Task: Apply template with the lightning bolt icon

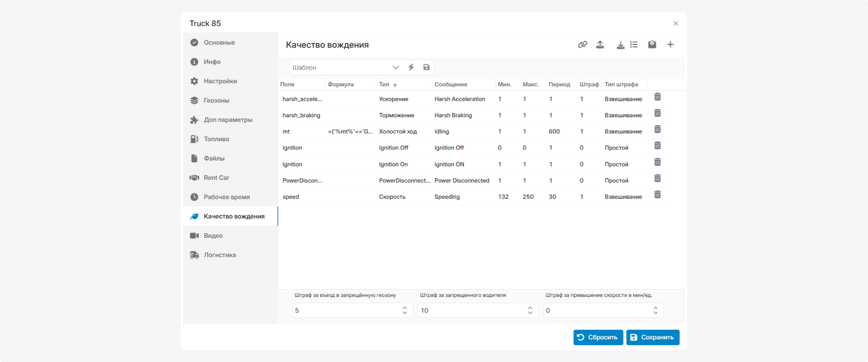Action: [411, 67]
